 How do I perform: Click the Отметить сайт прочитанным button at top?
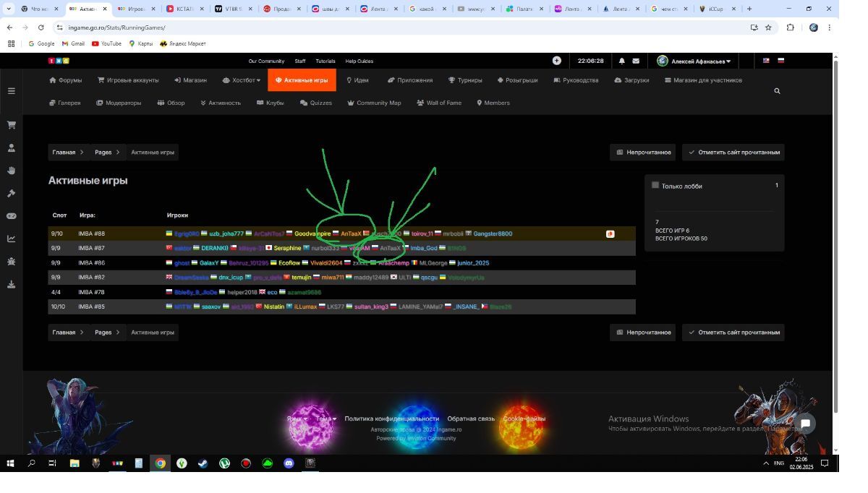pos(733,153)
